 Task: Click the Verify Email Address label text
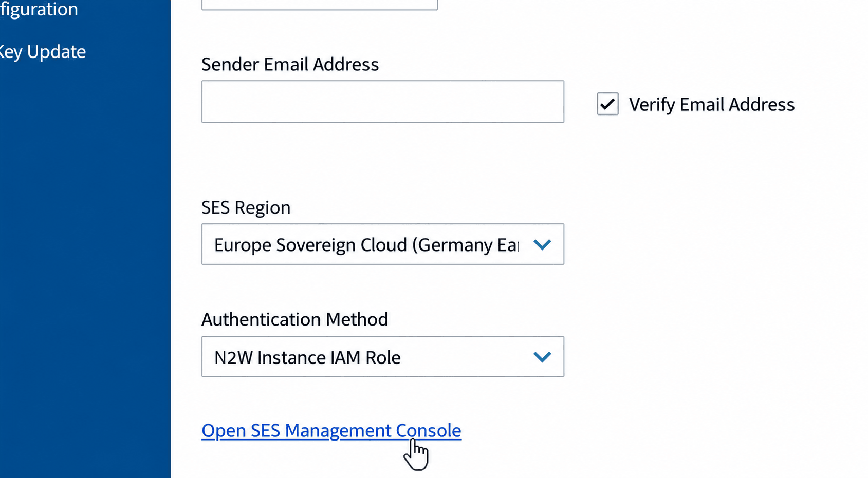[x=712, y=105]
